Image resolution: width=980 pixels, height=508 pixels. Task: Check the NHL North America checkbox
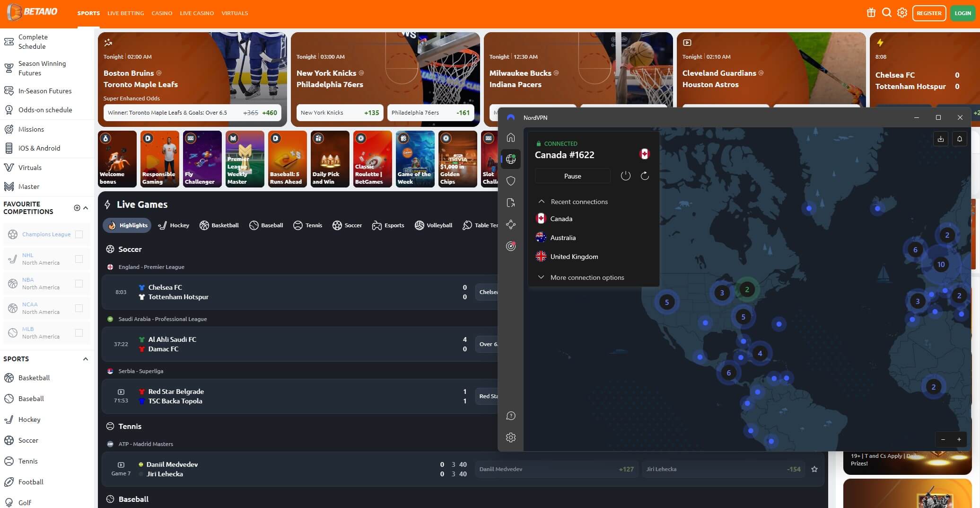(79, 259)
